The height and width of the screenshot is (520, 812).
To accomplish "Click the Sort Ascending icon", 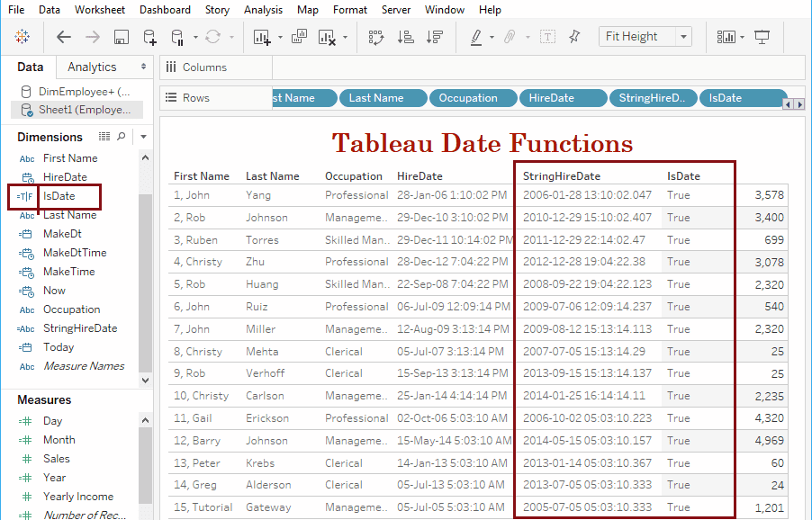I will 405,37.
